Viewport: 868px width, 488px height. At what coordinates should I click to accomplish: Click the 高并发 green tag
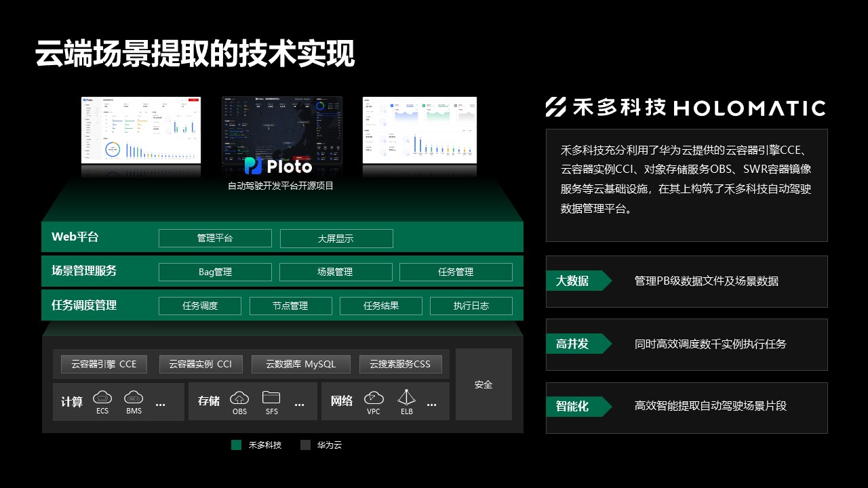point(579,344)
